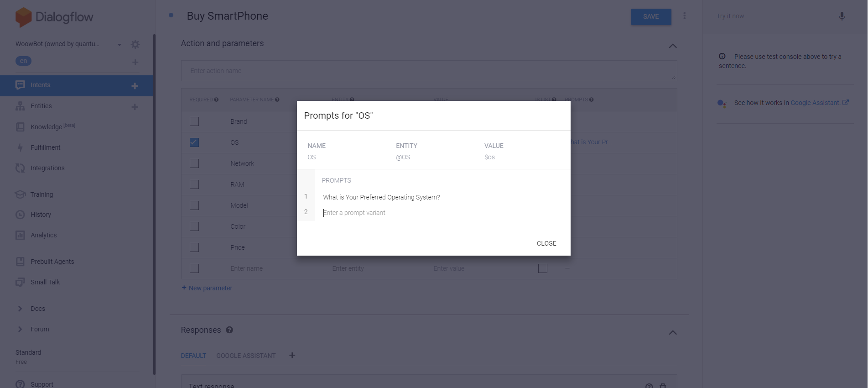Click the microphone icon in Try it now

(842, 16)
